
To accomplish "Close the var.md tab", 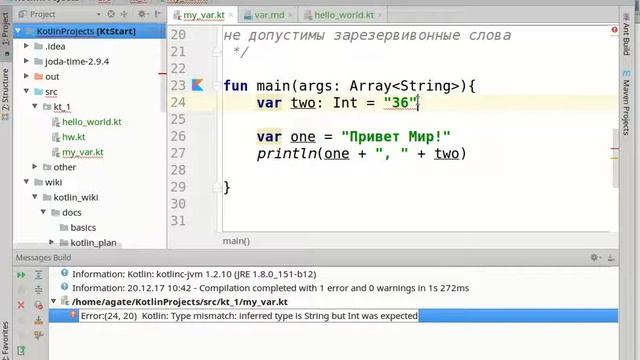I will (x=290, y=16).
